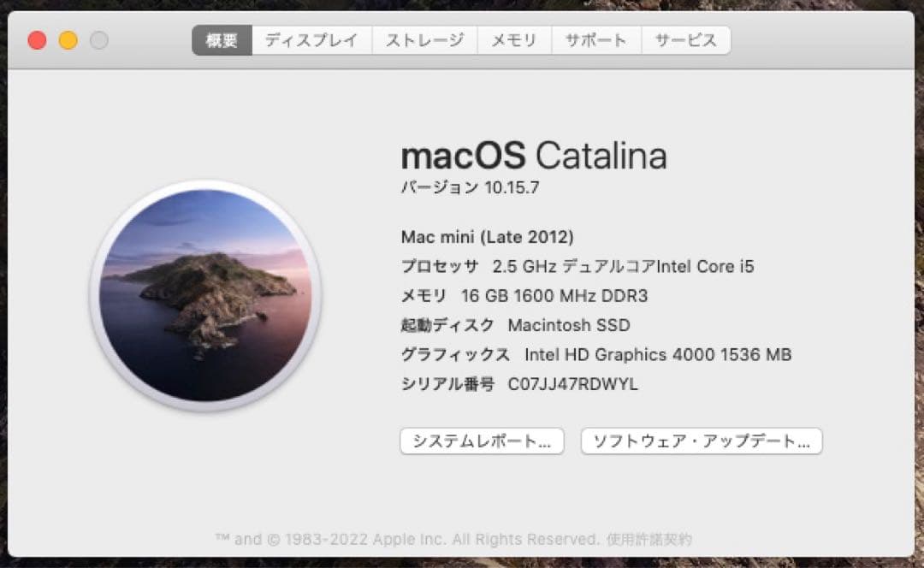Click the メモリ 16 GB spec line

524,296
